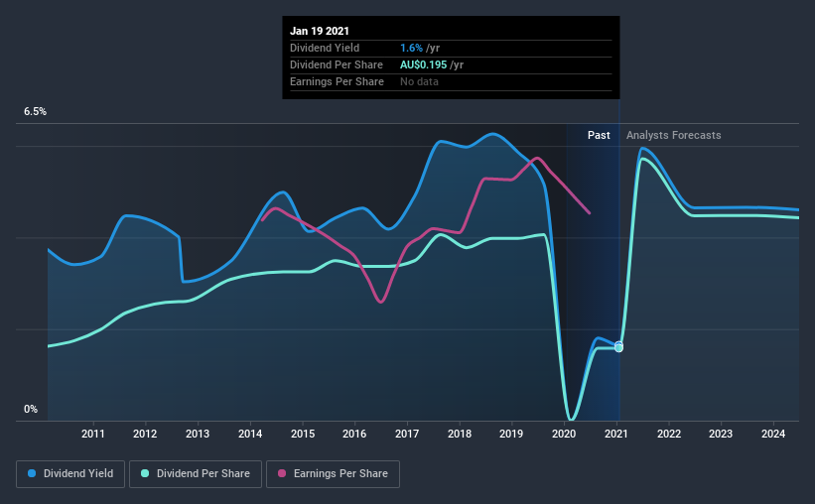Click the Analysts Forecasts label
The height and width of the screenshot is (504, 815).
pyautogui.click(x=674, y=135)
